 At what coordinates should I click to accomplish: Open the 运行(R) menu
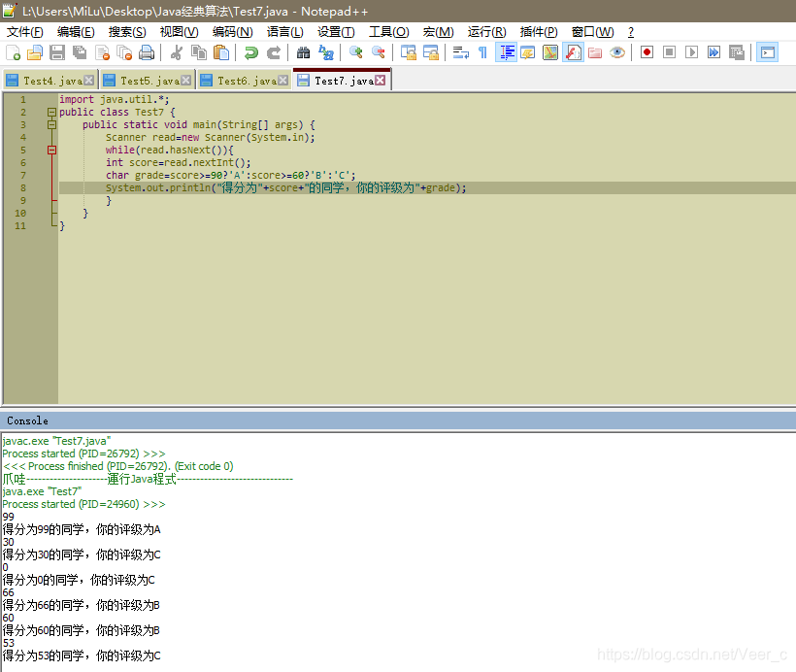(487, 32)
